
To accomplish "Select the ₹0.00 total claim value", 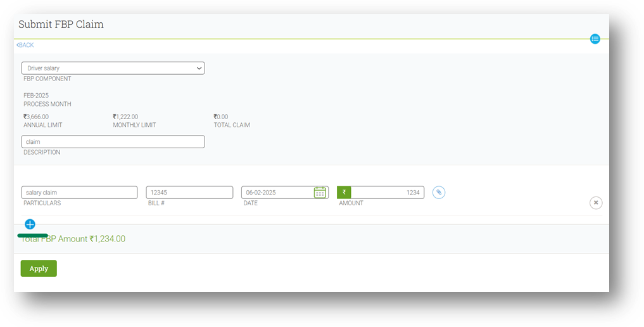I will point(221,117).
